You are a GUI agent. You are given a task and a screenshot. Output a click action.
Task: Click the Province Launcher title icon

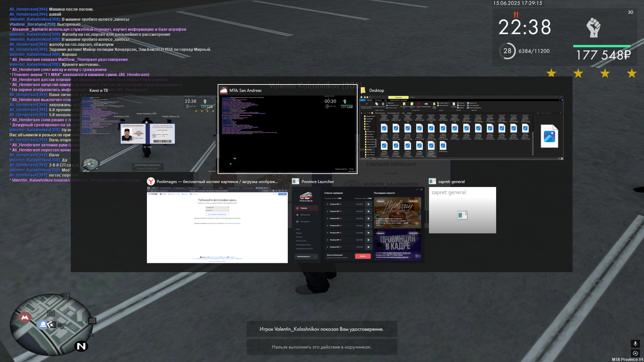[296, 182]
